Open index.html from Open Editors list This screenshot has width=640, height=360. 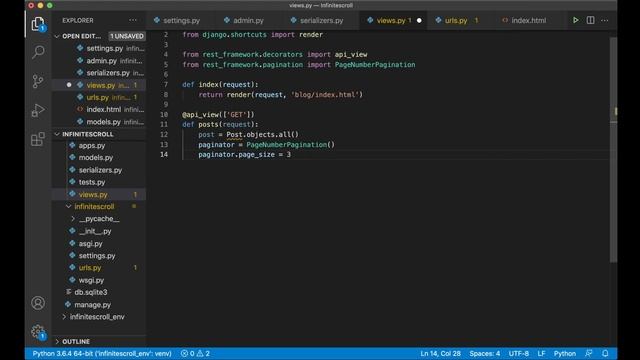tap(99, 109)
